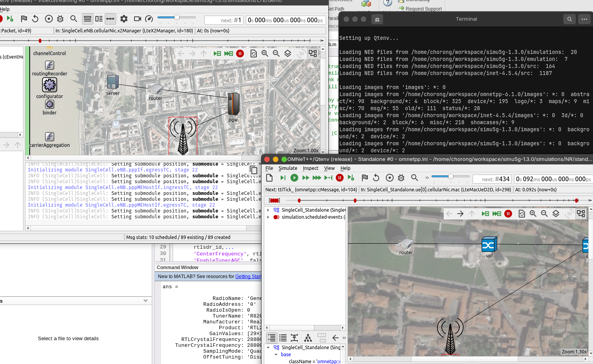Screen dimensions: 593x364
Task: Toggle grouped mode in object inspector panel
Action: click(272, 338)
